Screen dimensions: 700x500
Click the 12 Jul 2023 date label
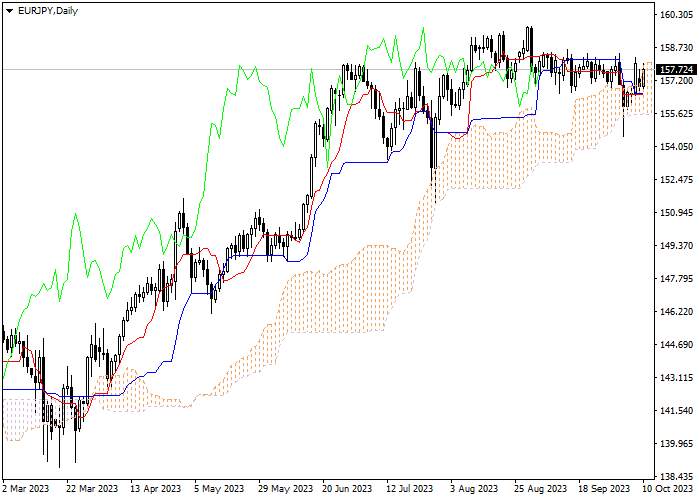coord(410,489)
